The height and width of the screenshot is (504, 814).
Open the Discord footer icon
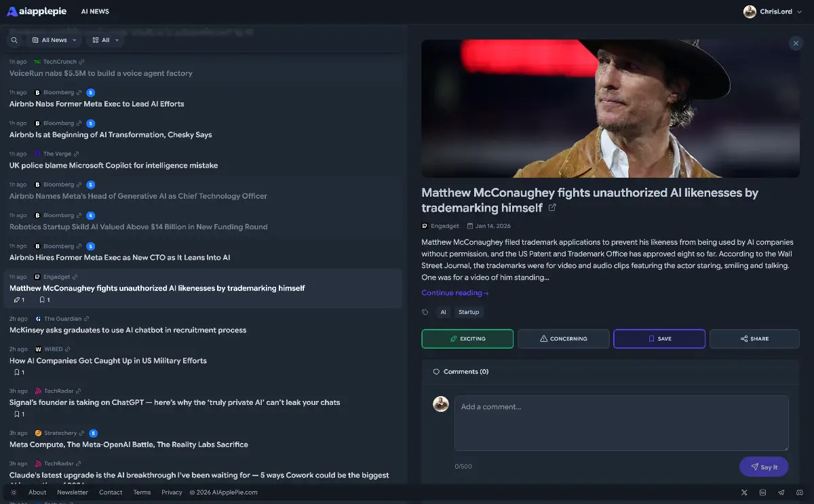800,492
